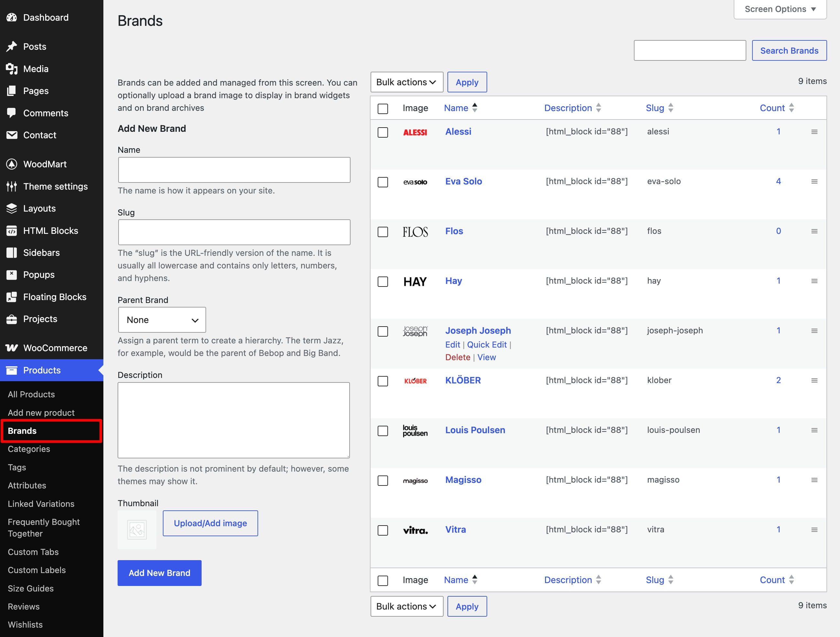The image size is (840, 637).
Task: Click the top Apply button
Action: tap(467, 82)
